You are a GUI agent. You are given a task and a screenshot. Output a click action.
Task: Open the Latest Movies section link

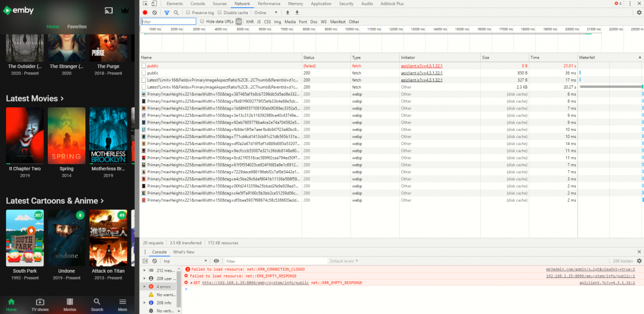pyautogui.click(x=35, y=99)
